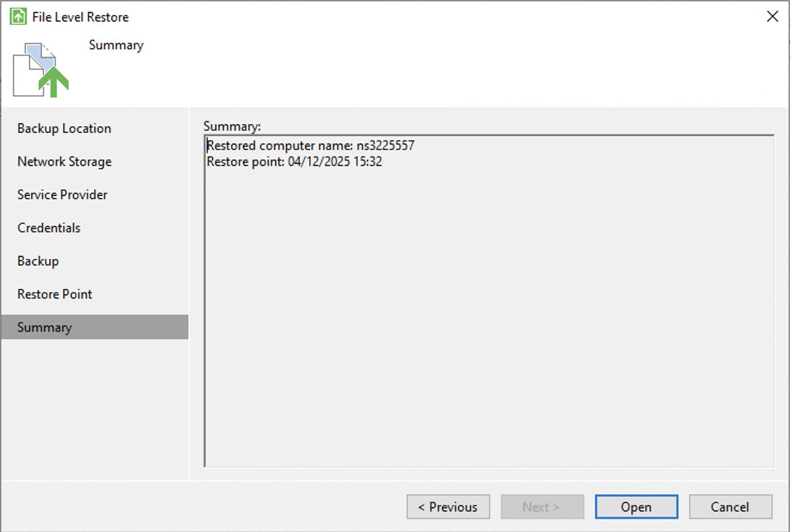The height and width of the screenshot is (532, 791).
Task: Close the File Level Restore wizard
Action: [x=772, y=16]
